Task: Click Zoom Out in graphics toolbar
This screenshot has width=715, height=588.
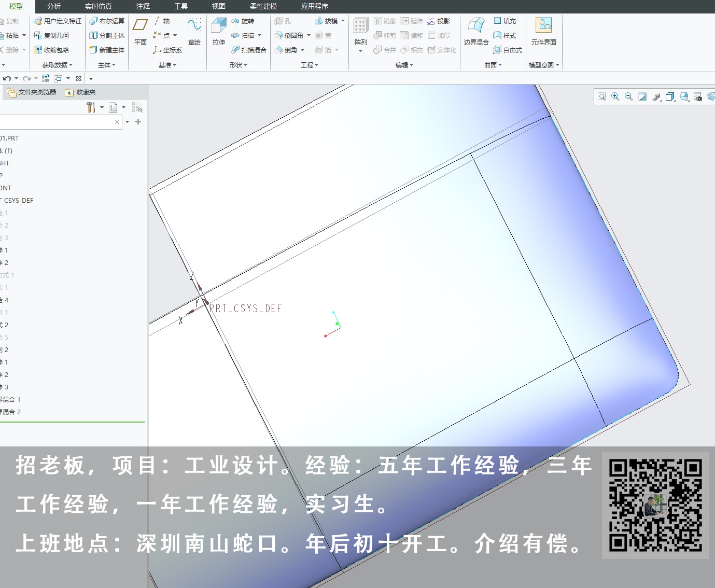Action: pos(629,97)
